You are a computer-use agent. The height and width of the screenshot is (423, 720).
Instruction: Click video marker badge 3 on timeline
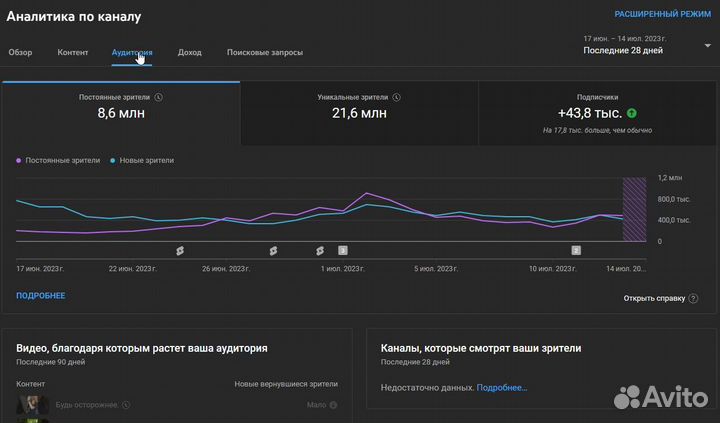(343, 250)
